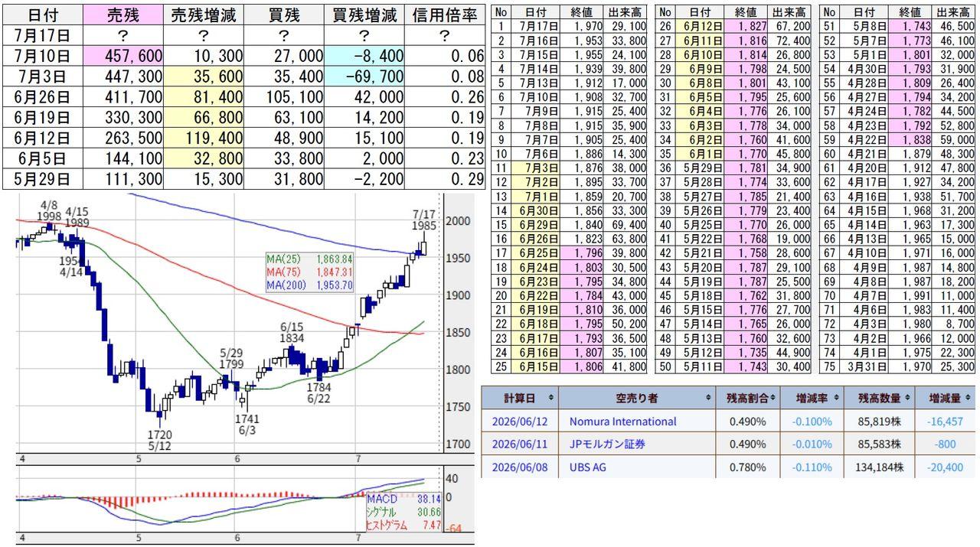This screenshot has width=980, height=547.
Task: Click the MA(200) legend value 1,953.70
Action: coord(332,285)
